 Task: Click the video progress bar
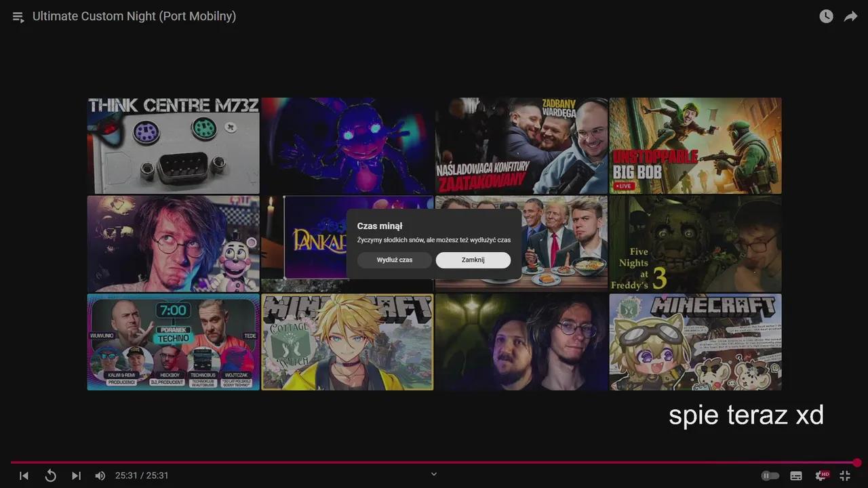click(434, 463)
